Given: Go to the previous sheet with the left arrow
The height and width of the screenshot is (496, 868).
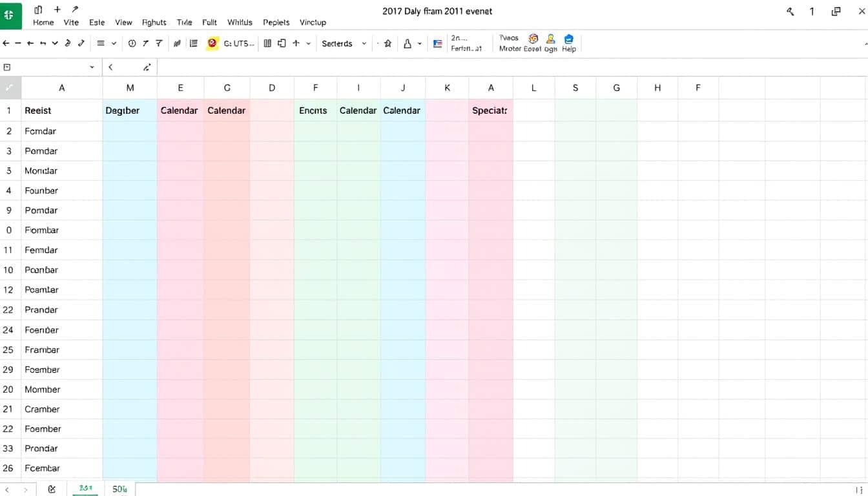Looking at the screenshot, I should [8, 490].
